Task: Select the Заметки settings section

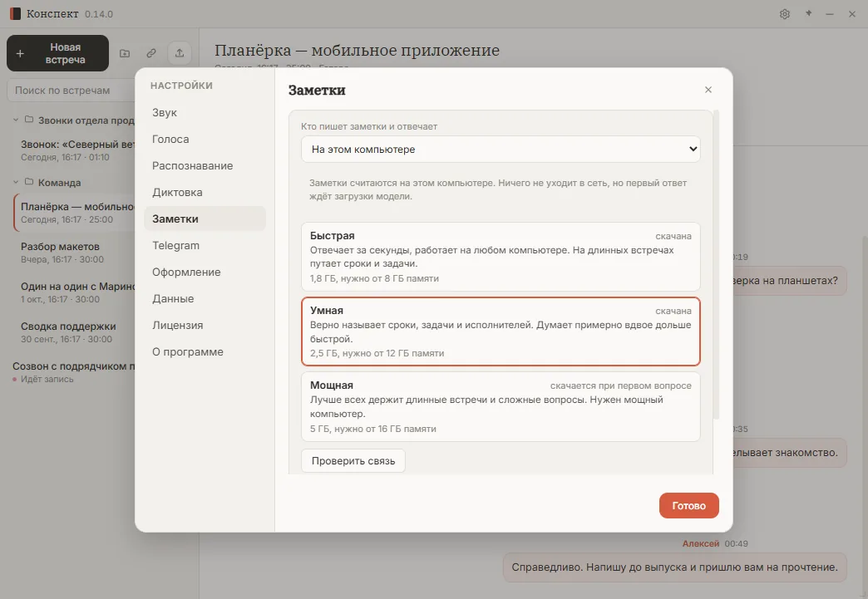Action: 205,218
